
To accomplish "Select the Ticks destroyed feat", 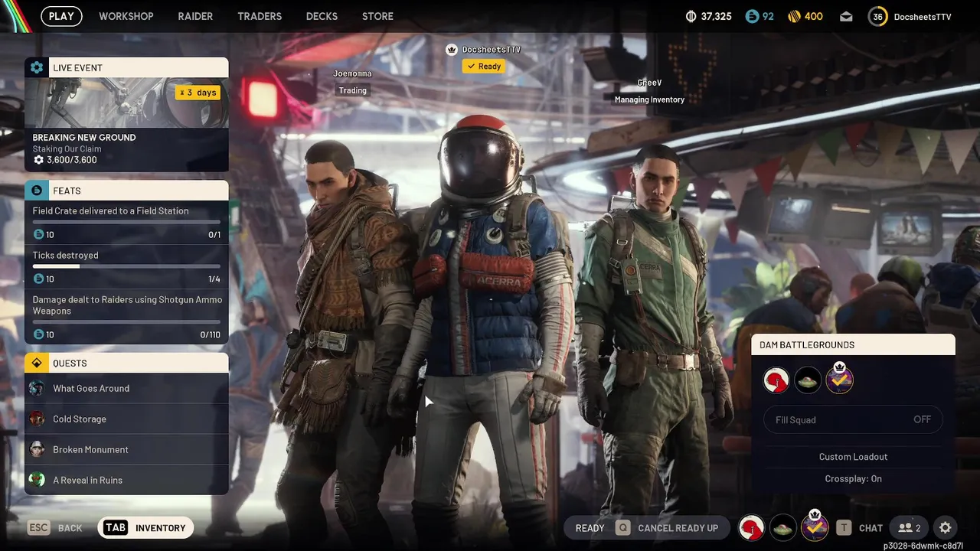I will pos(126,266).
